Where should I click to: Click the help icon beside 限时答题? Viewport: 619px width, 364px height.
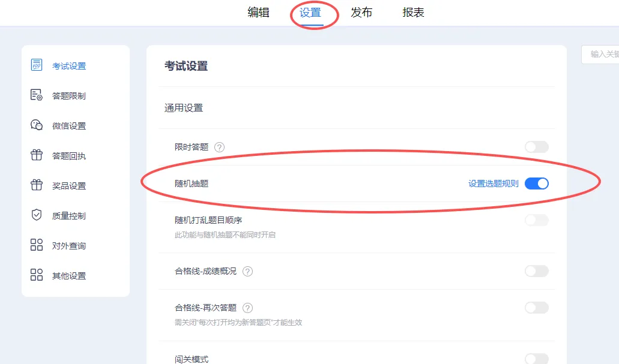[220, 148]
